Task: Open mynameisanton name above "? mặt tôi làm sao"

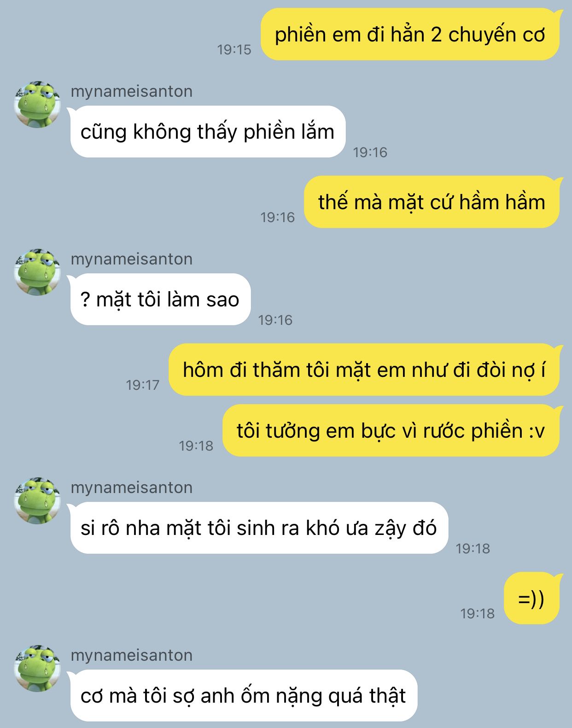Action: pos(132,259)
